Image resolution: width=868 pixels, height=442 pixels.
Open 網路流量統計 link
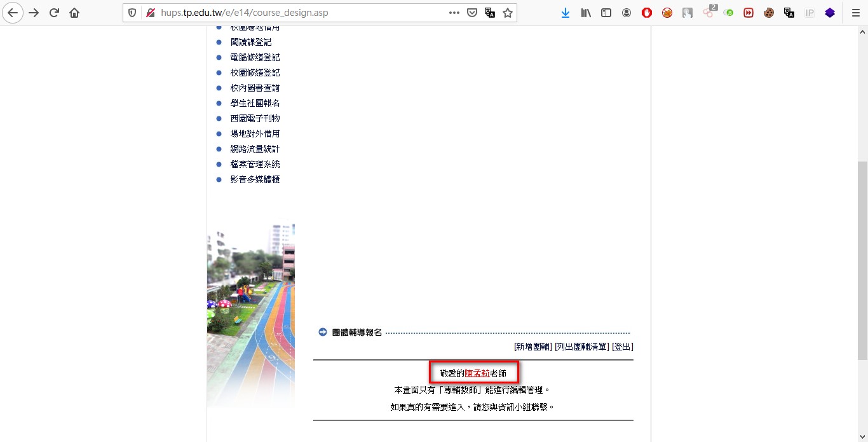[255, 149]
